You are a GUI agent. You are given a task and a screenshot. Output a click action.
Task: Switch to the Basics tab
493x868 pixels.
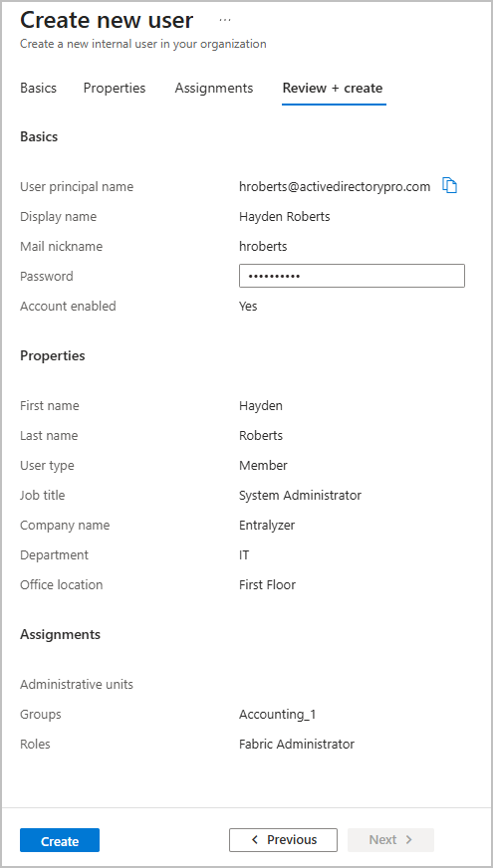pyautogui.click(x=38, y=88)
